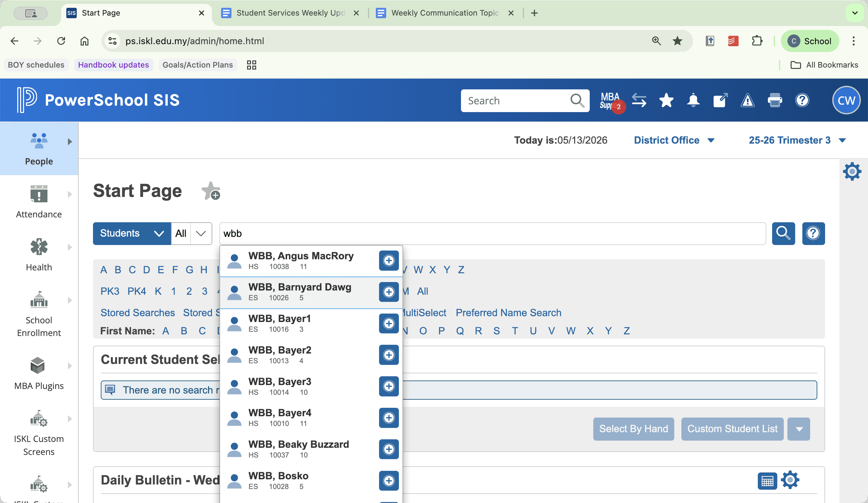Switch to Student Services Weekly Update tab
This screenshot has width=868, height=503.
click(290, 13)
